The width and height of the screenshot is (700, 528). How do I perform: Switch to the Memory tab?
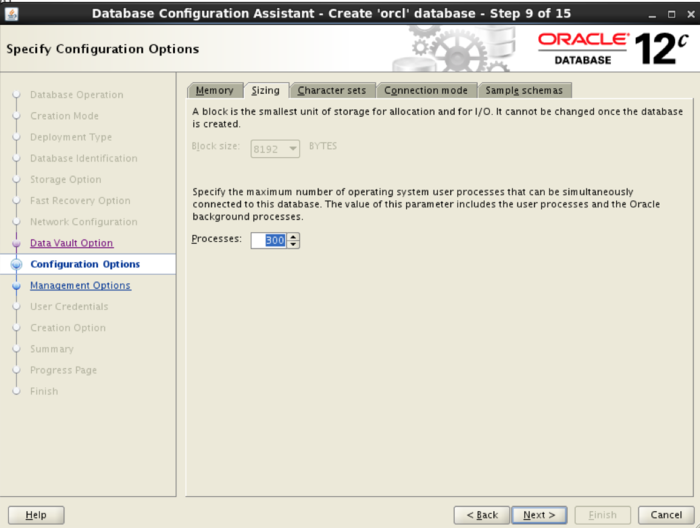pos(215,90)
